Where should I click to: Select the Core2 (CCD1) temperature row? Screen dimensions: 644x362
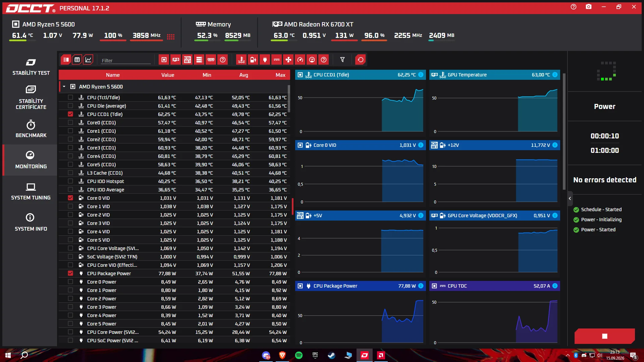pyautogui.click(x=174, y=139)
